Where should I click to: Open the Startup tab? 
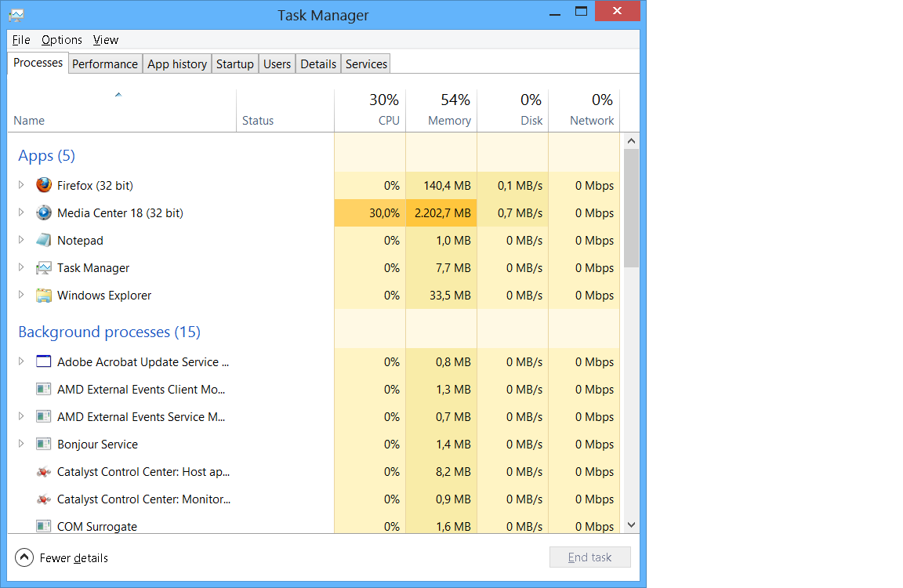click(x=234, y=64)
